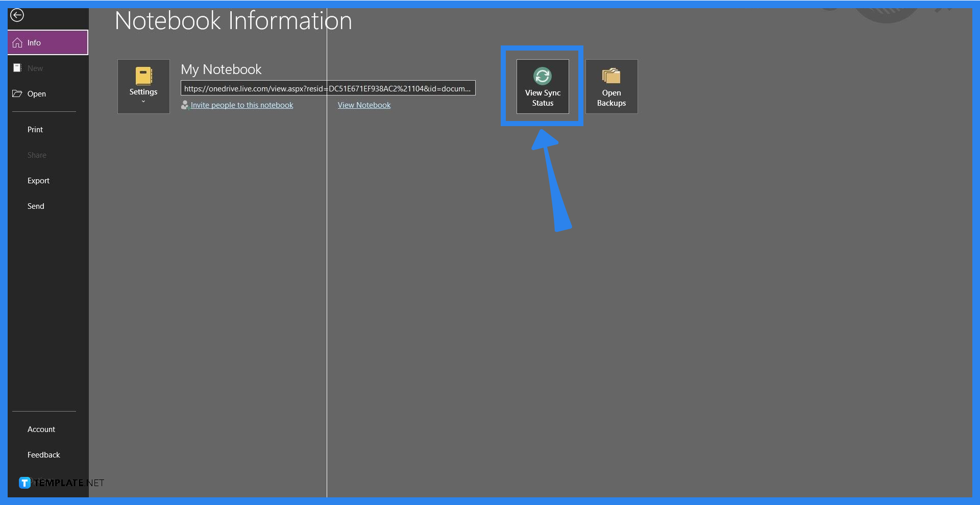Click the Settings notebook icon
This screenshot has height=505, width=980.
(143, 77)
